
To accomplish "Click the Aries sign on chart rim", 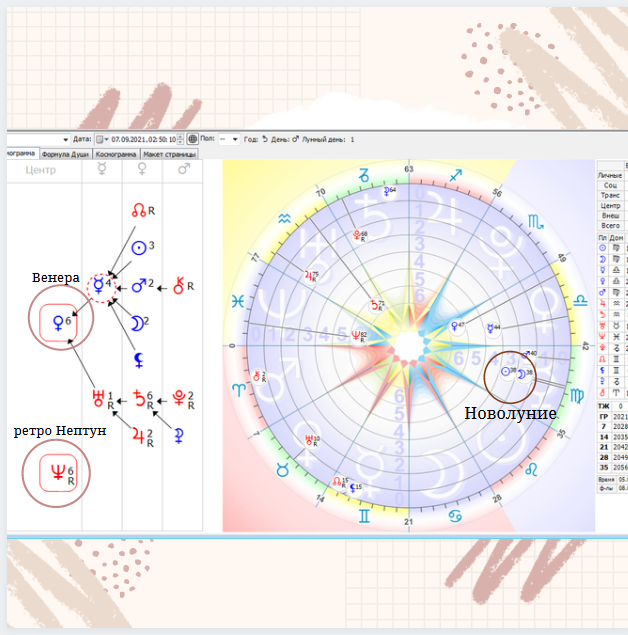I will (238, 390).
